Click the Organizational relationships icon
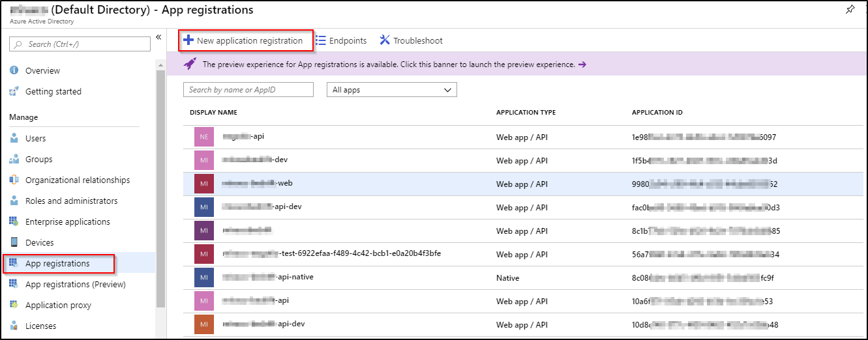Viewport: 868px width, 340px height. [14, 180]
